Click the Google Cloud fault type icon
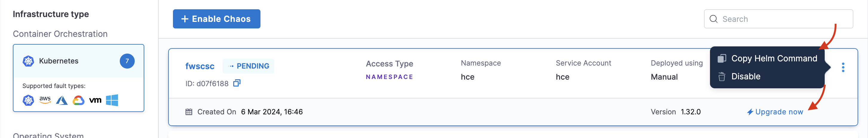This screenshot has height=138, width=868. [78, 100]
